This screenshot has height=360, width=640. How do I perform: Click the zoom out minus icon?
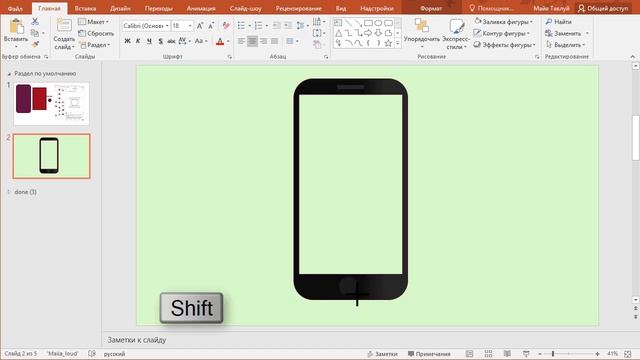coord(540,354)
